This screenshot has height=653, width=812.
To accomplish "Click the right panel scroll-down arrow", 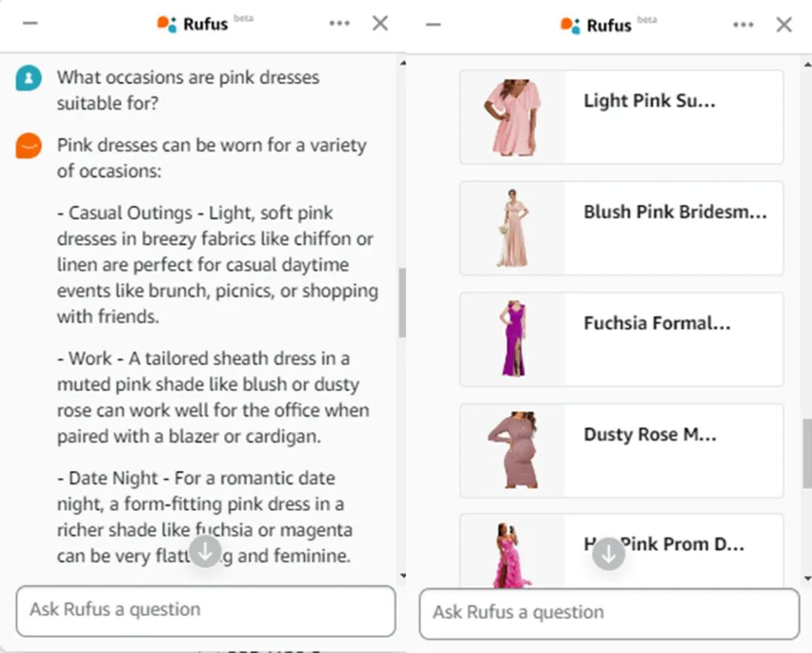I will click(807, 579).
